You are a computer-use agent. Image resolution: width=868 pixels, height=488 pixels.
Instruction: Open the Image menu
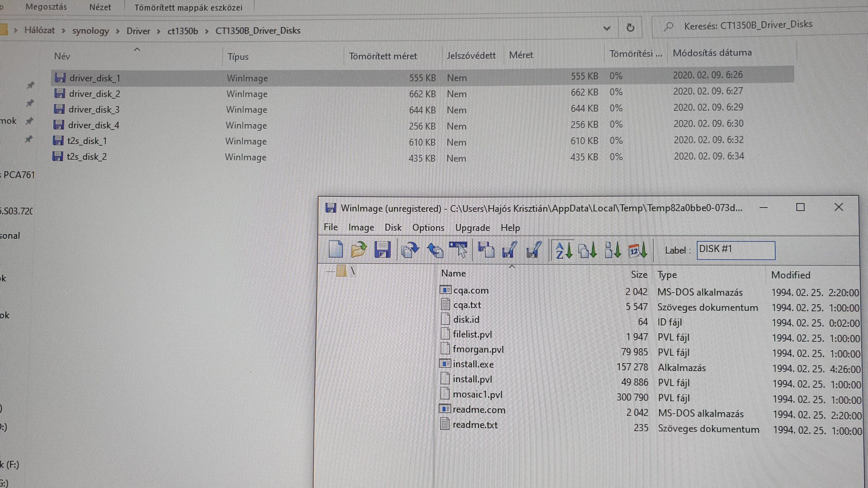coord(361,227)
